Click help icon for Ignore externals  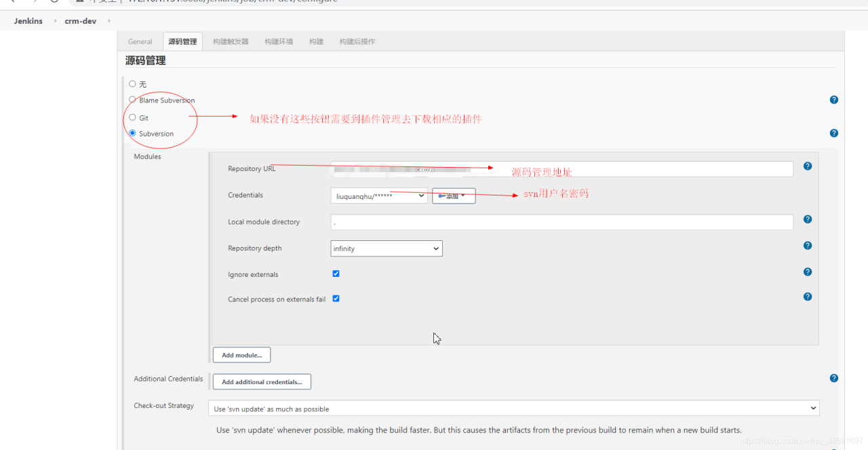coord(807,272)
